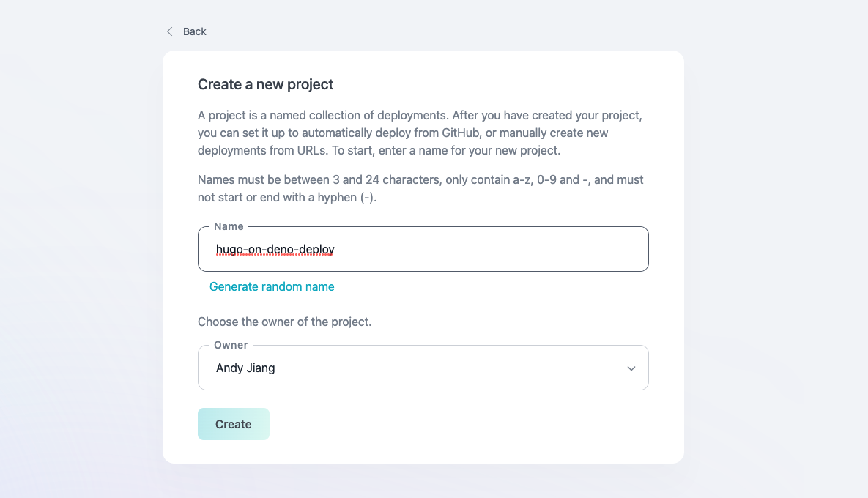Click the Owner field label
868x498 pixels.
229,345
